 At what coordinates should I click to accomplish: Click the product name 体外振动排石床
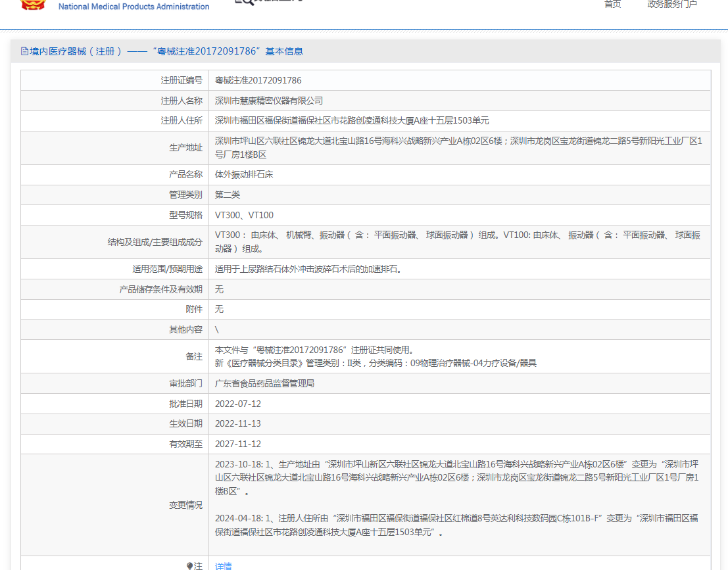[244, 175]
